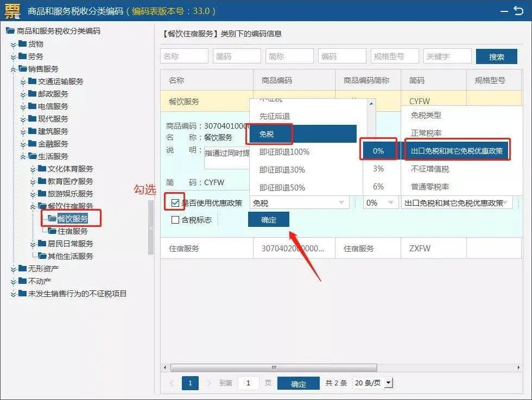
Task: Select 免税 option in policy list
Action: coord(303,134)
